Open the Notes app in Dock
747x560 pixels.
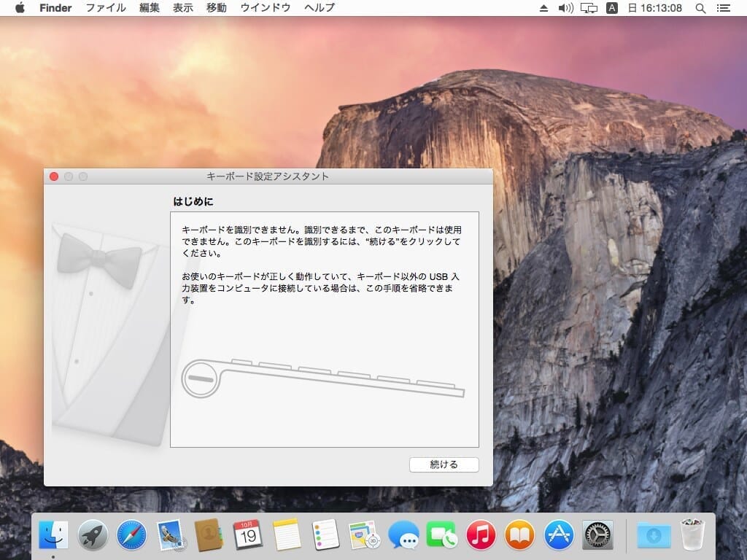(x=287, y=536)
